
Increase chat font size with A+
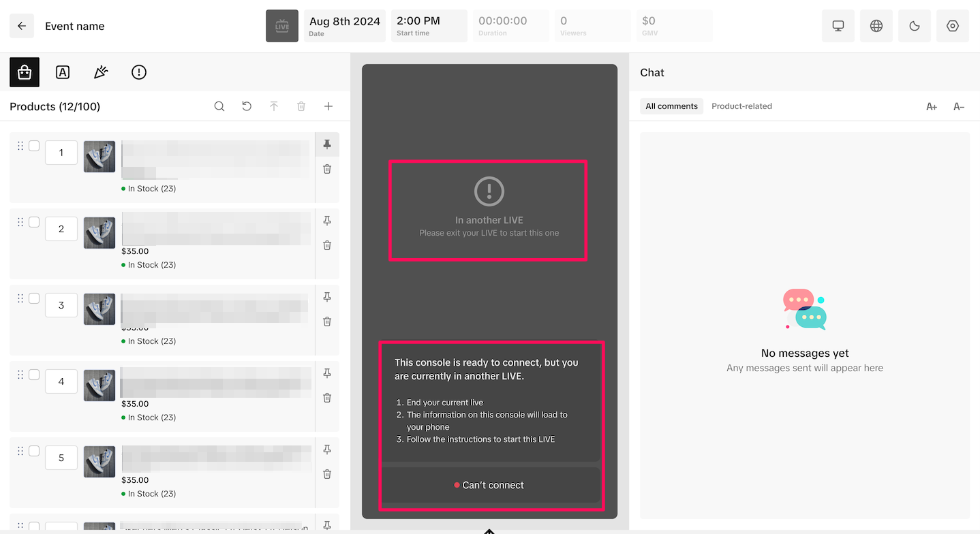coord(932,106)
